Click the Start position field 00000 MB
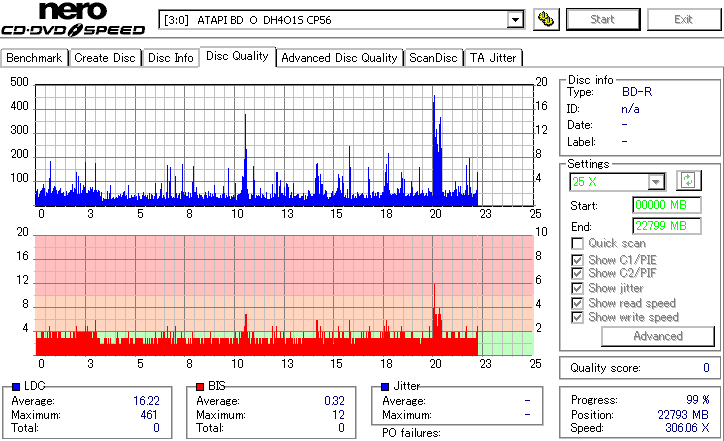Screen dimensions: 724x441 click(x=667, y=205)
